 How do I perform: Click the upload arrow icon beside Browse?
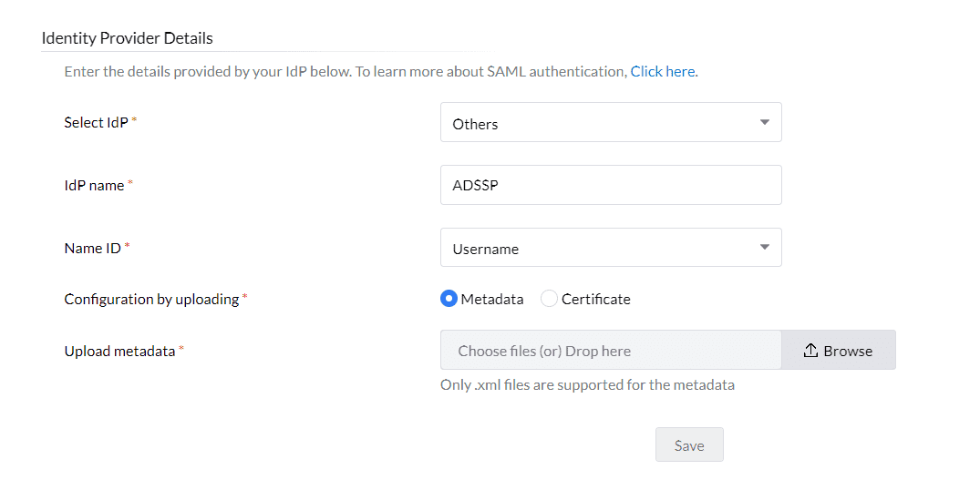coord(810,351)
